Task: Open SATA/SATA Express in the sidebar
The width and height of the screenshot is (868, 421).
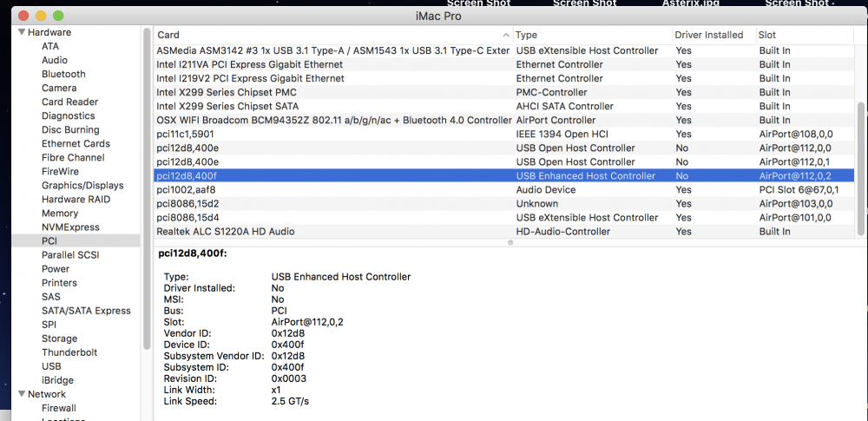Action: pyautogui.click(x=86, y=311)
